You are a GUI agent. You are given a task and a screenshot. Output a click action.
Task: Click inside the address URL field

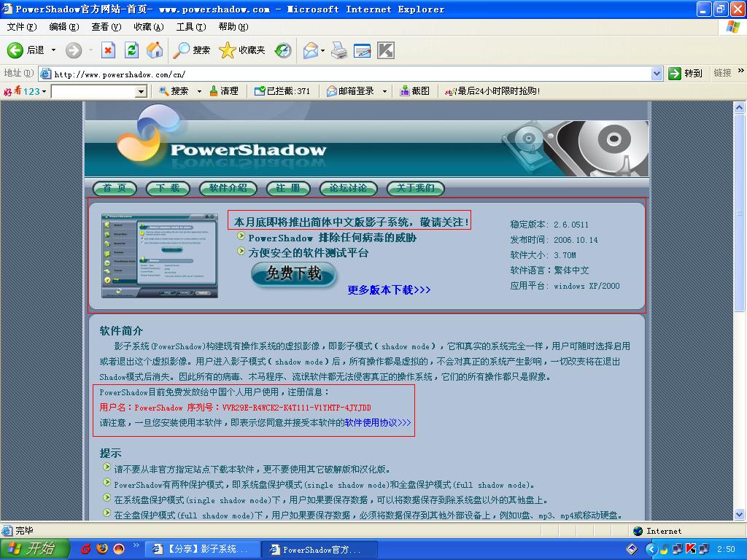click(x=352, y=74)
